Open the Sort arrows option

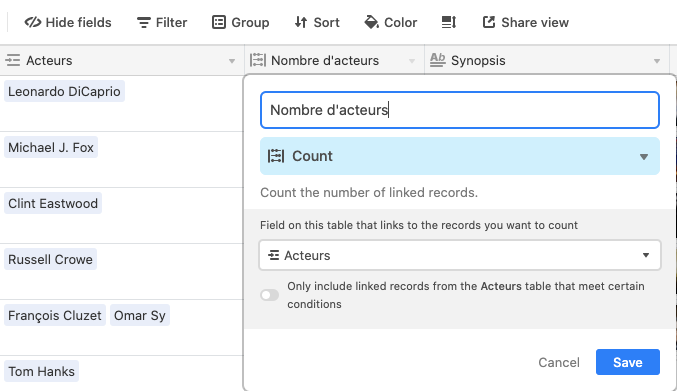point(317,22)
